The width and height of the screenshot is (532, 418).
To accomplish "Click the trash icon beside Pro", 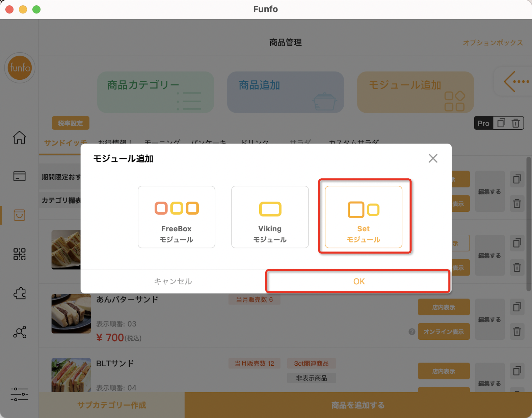I will coord(515,123).
